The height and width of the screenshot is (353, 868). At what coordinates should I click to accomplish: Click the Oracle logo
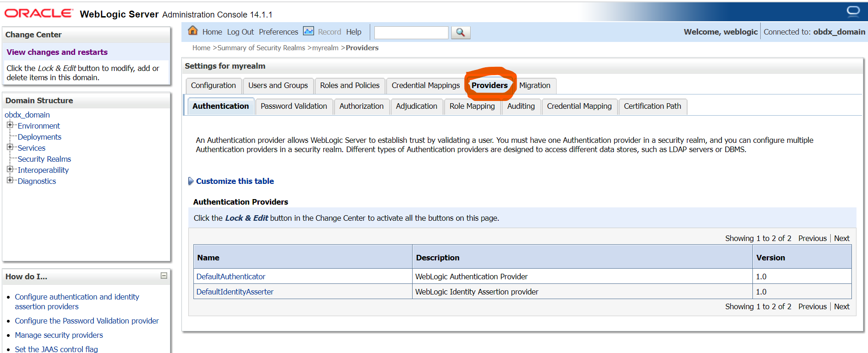[x=38, y=13]
